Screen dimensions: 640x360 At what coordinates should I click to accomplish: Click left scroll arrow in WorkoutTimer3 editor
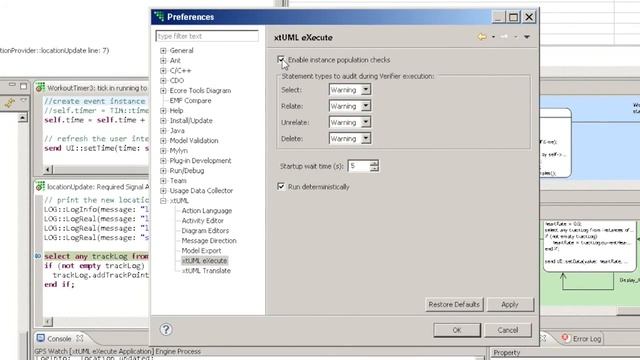pos(48,169)
